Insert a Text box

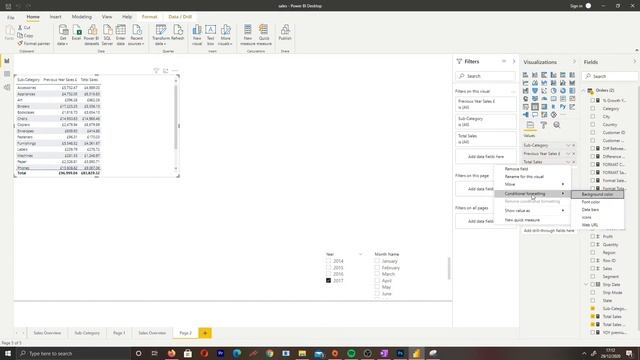[x=211, y=35]
